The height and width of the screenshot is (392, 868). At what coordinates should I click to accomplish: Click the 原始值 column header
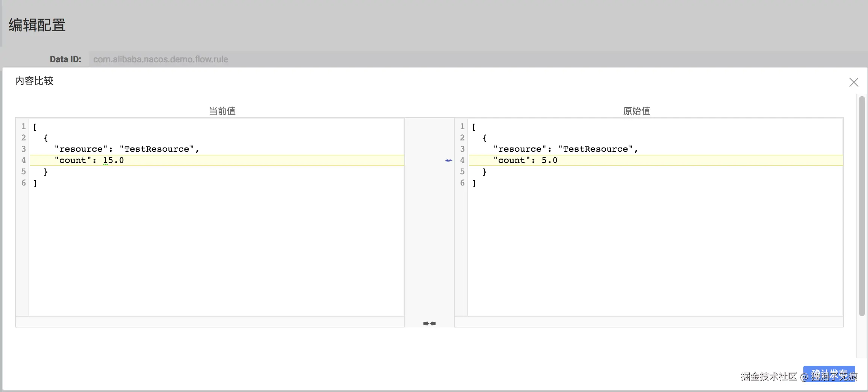click(637, 111)
